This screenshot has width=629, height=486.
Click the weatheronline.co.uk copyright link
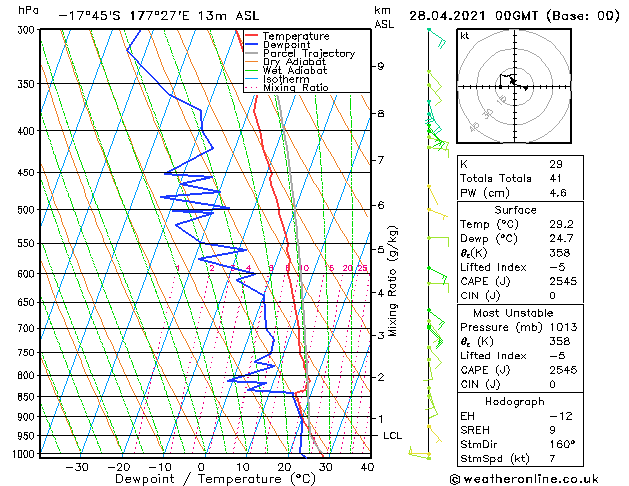pyautogui.click(x=524, y=479)
